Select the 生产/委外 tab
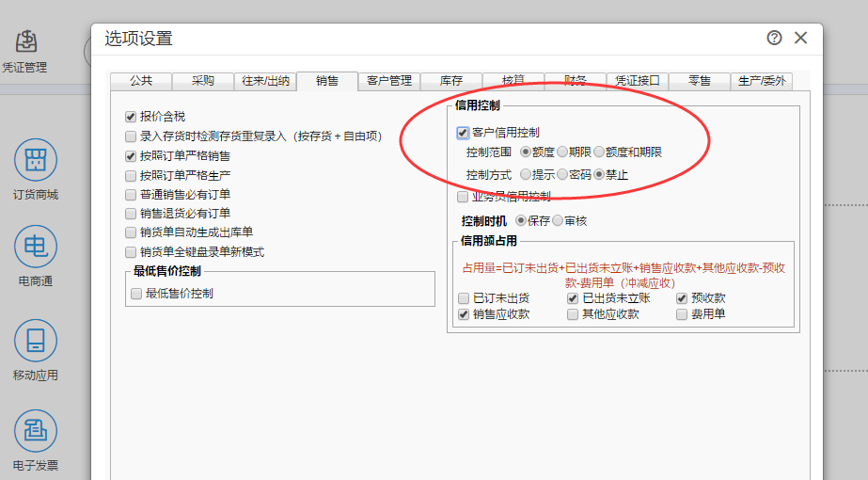Viewport: 868px width, 480px height. [x=762, y=81]
